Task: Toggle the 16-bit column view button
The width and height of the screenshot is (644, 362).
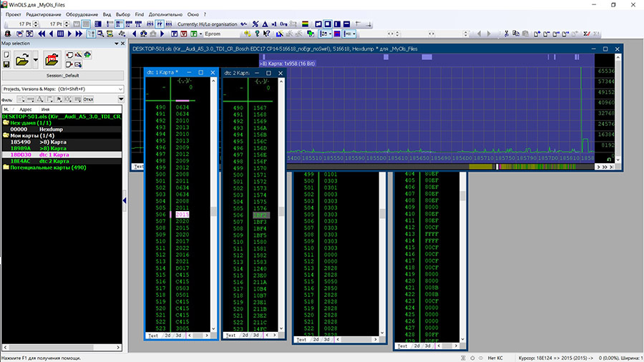Action: point(119,24)
